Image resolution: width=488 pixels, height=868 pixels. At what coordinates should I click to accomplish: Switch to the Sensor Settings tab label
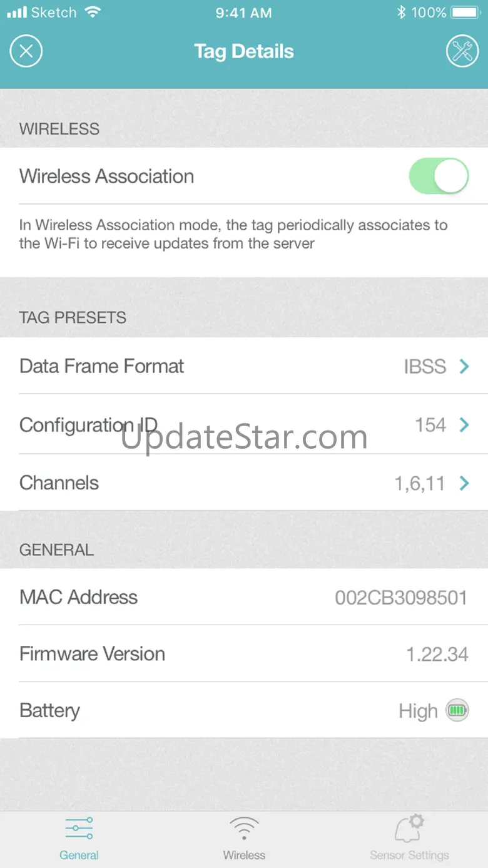point(410,855)
